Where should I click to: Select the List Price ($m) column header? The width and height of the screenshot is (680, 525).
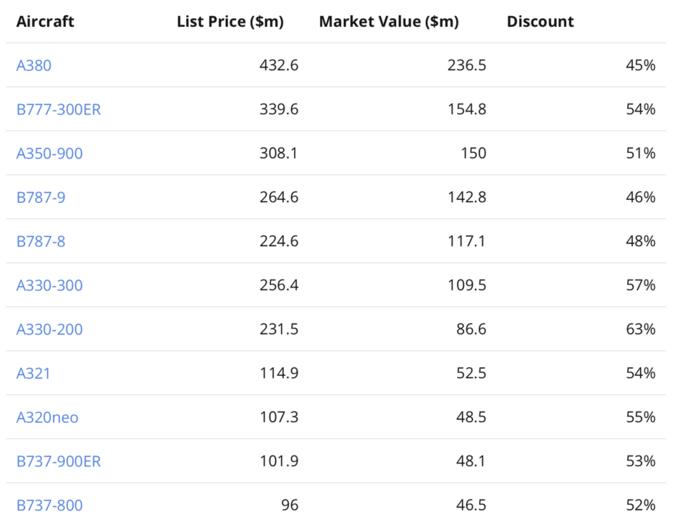pyautogui.click(x=230, y=21)
